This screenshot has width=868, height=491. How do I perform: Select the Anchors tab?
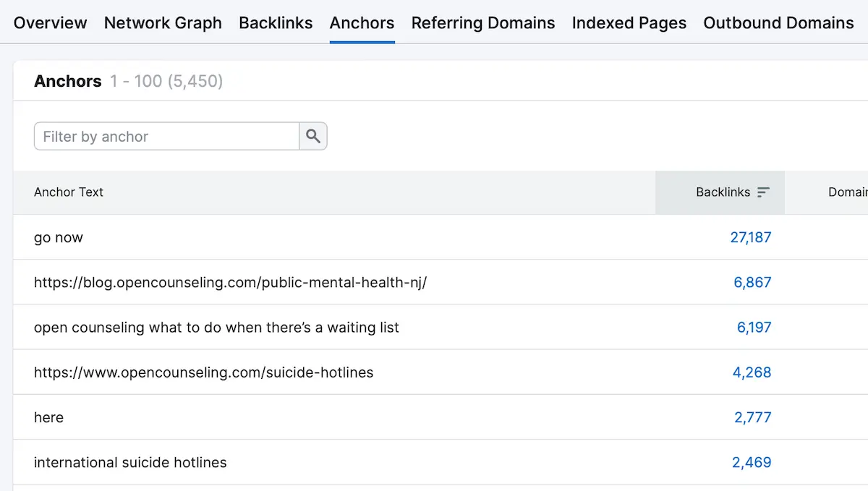(362, 23)
